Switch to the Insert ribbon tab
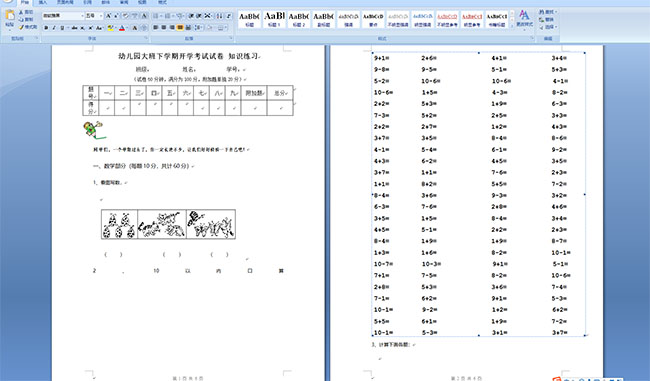Image resolution: width=650 pixels, height=381 pixels. coord(43,2)
